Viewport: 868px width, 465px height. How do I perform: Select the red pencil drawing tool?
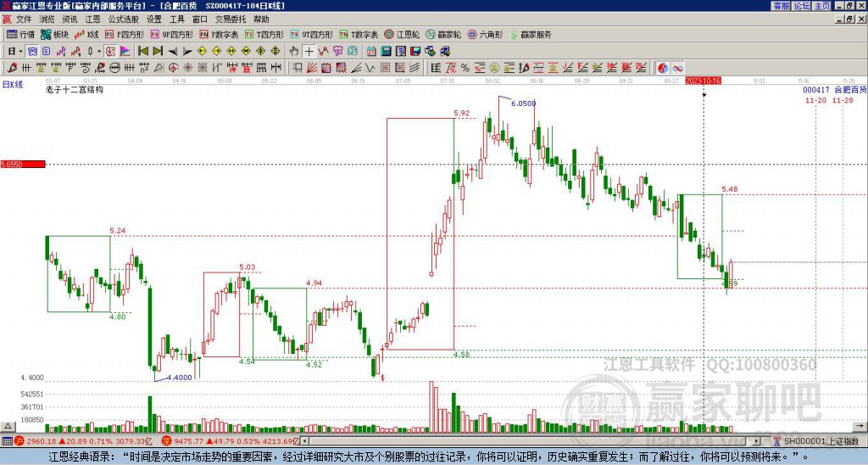(x=12, y=68)
